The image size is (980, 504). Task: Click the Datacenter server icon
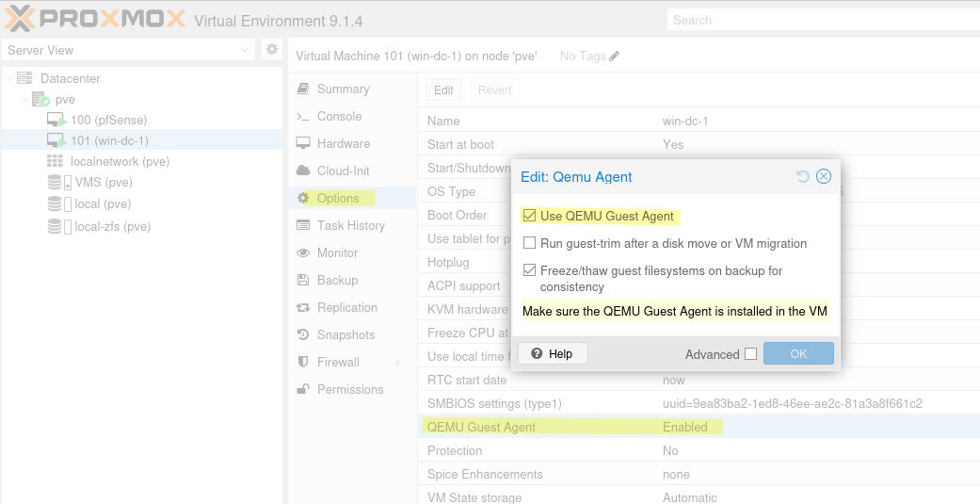coord(24,78)
